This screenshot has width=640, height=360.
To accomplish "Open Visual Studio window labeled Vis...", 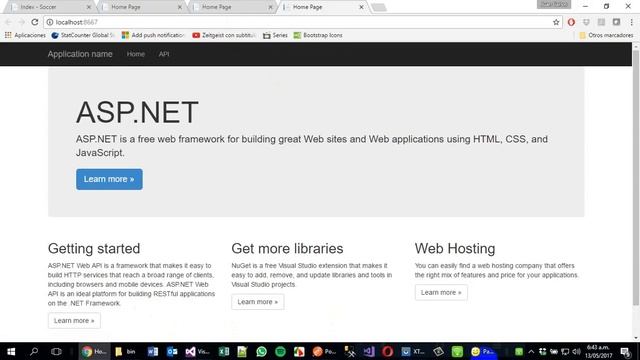I will pyautogui.click(x=198, y=351).
